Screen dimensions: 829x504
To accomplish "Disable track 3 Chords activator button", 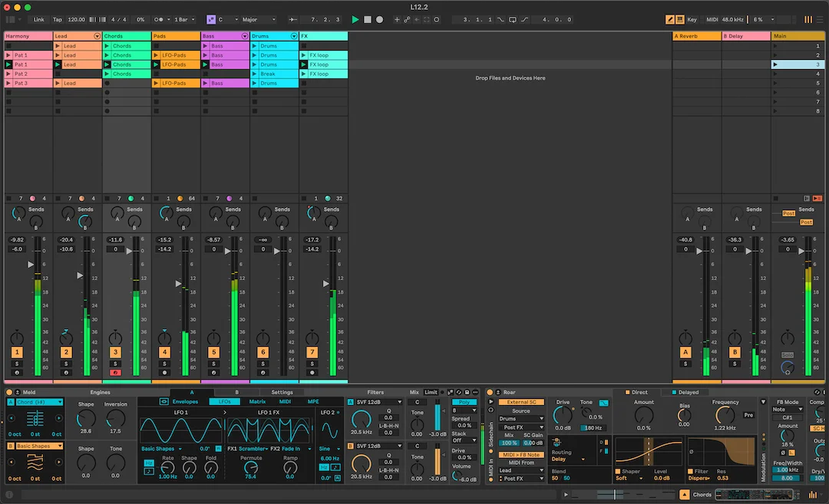I will coord(115,352).
